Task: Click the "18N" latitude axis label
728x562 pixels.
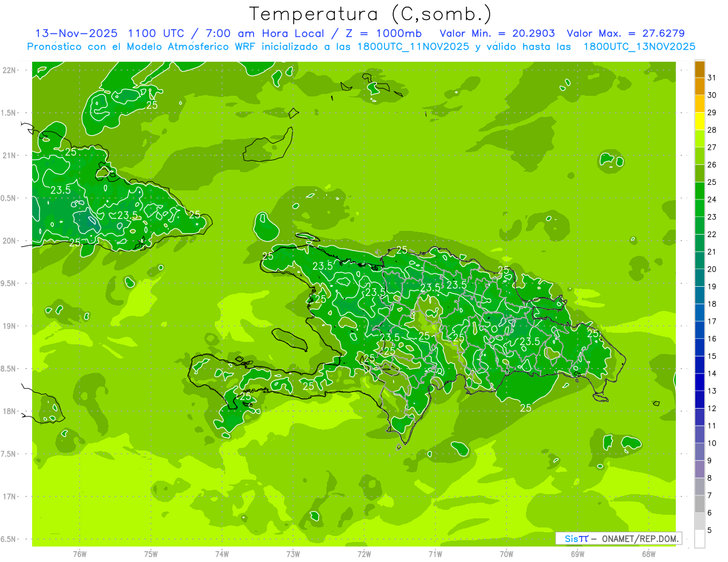Action: 9,412
